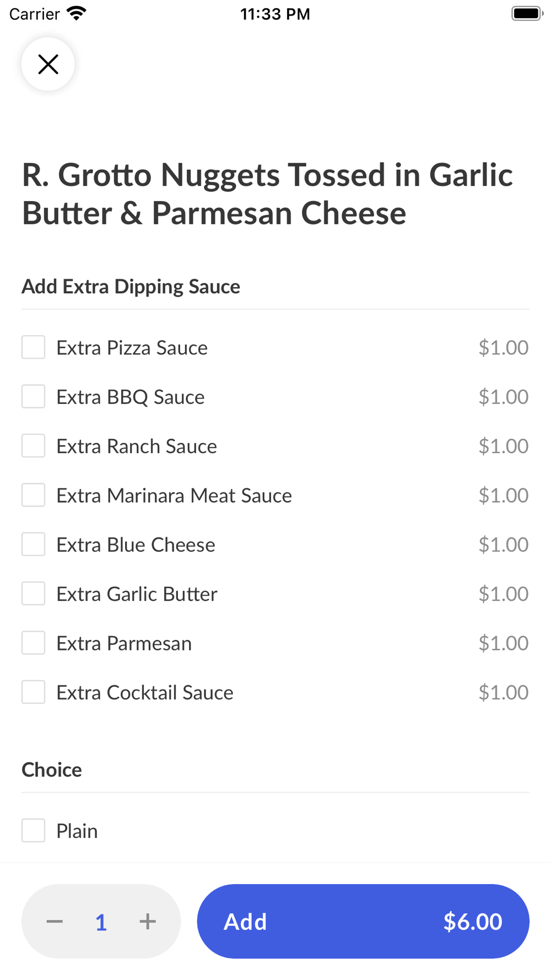
Task: Tick Extra Marinara Meat Sauce checkbox
Action: point(34,495)
